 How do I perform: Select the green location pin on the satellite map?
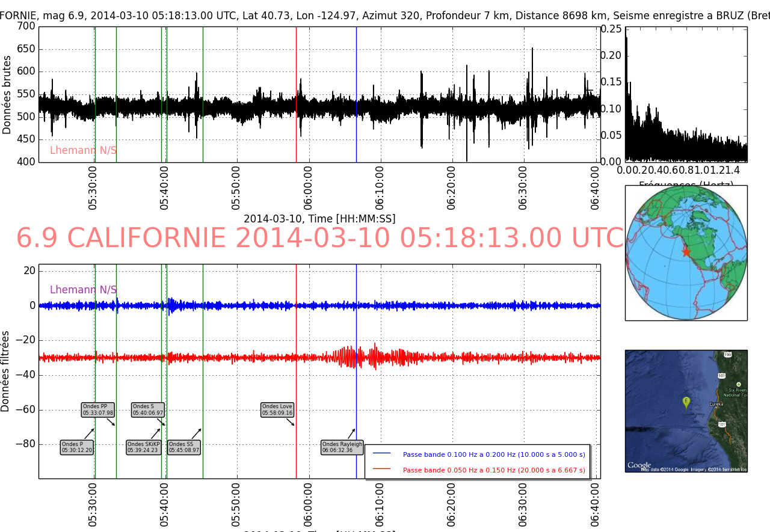pos(686,402)
